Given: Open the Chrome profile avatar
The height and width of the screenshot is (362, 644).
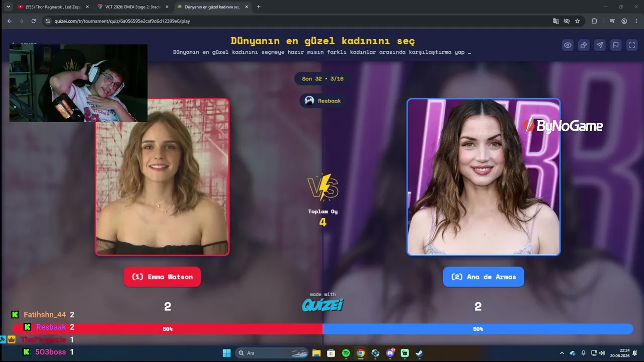Looking at the screenshot, I should tap(624, 21).
